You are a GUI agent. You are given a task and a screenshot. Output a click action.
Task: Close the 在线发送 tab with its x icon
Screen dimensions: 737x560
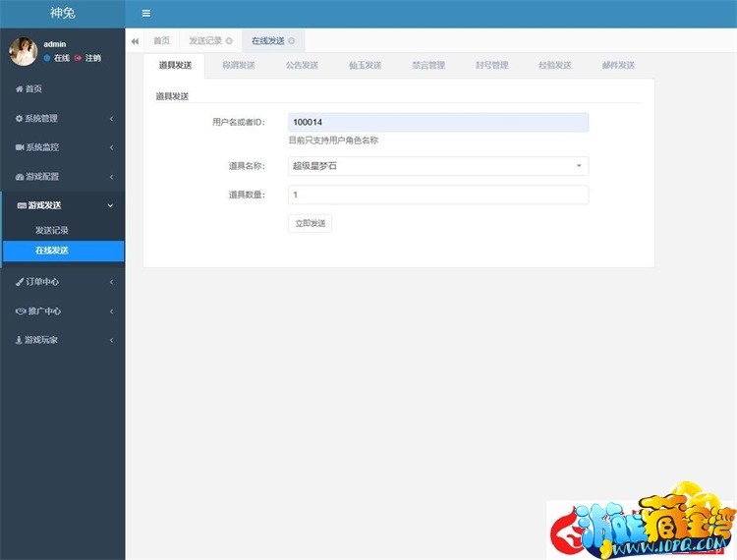(292, 41)
